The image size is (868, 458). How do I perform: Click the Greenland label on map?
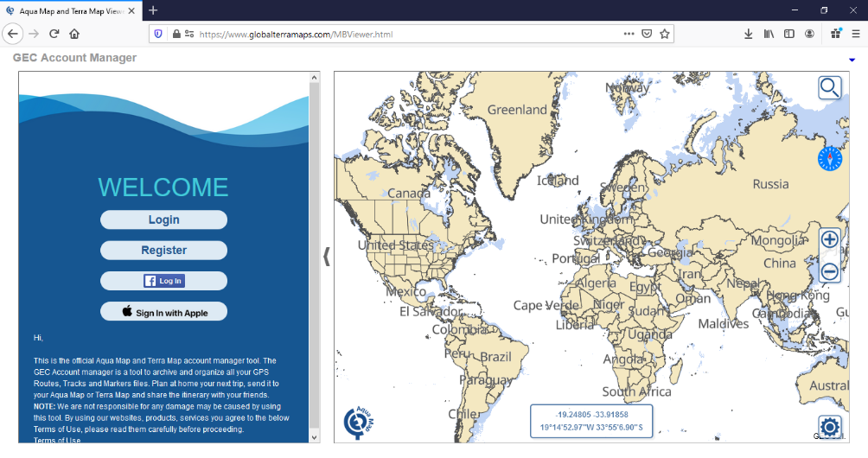click(517, 110)
